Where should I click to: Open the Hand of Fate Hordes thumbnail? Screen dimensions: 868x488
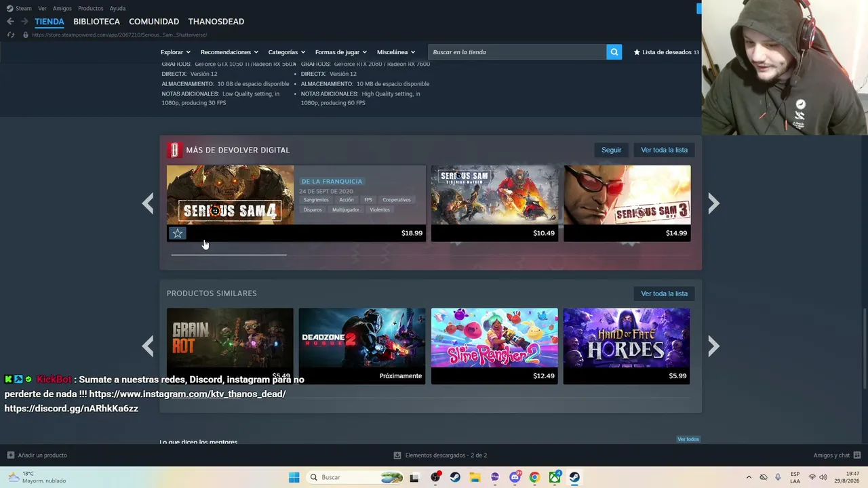(627, 338)
